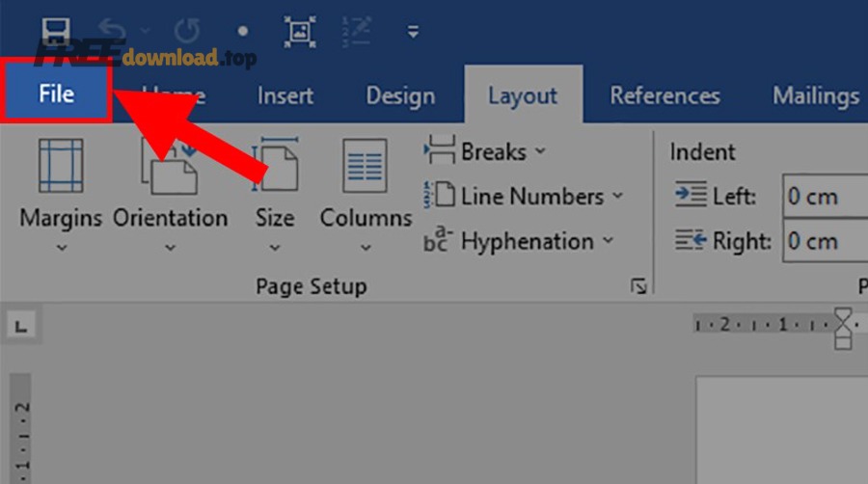
Task: Click the Indent Right icon
Action: (691, 240)
